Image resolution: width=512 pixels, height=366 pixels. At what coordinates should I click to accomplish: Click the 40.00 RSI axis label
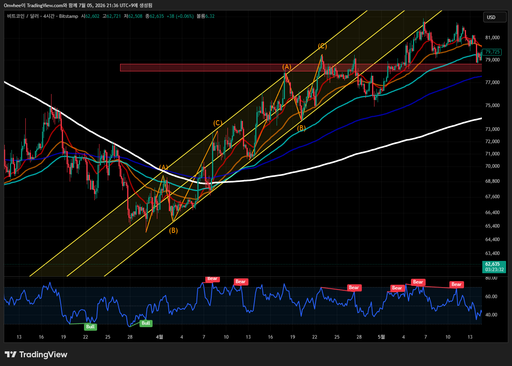(492, 315)
